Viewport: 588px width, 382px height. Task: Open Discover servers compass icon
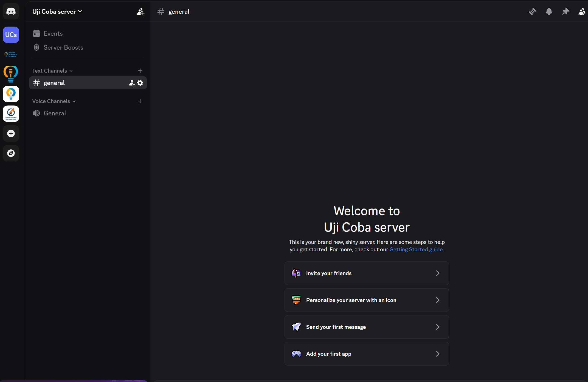pyautogui.click(x=11, y=153)
